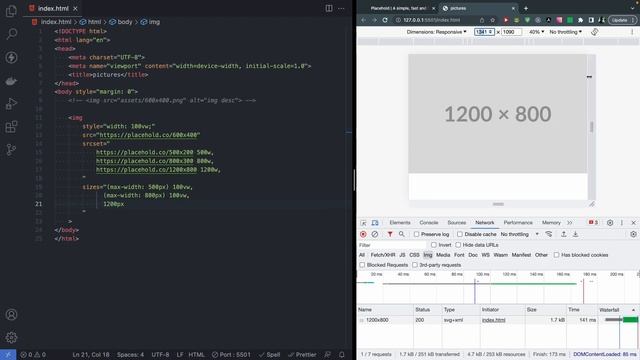Open device toolbar No throttling dropdown
The width and height of the screenshot is (640, 360).
pyautogui.click(x=566, y=32)
